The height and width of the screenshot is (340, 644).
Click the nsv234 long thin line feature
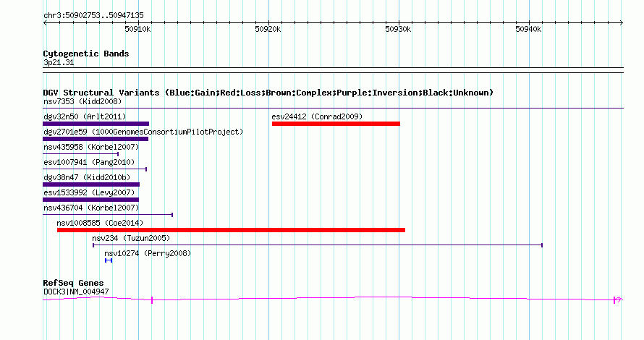coord(318,245)
